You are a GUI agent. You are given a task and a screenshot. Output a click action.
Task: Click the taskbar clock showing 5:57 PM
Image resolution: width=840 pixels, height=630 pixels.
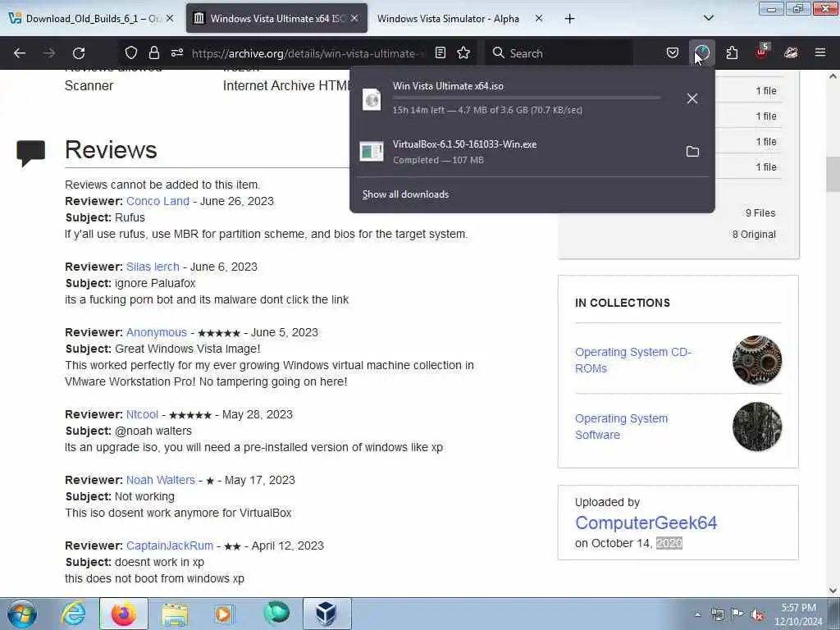tap(798, 614)
